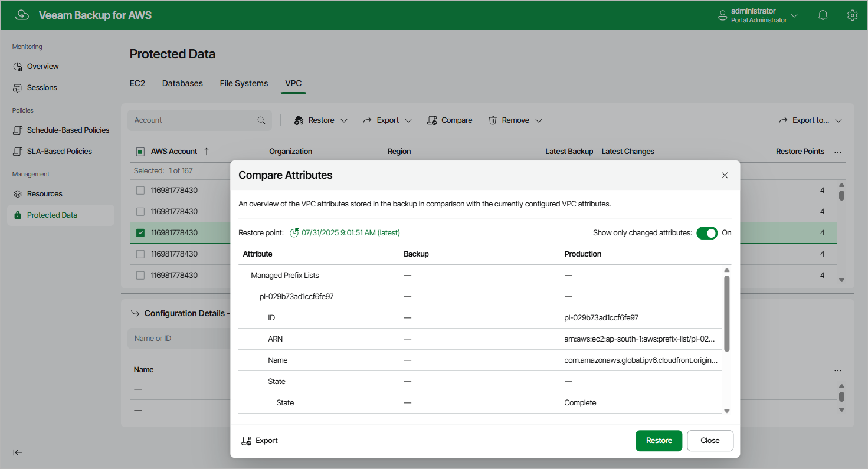Screen dimensions: 868x469
Task: Select the ARN attribute label
Action: click(274, 339)
